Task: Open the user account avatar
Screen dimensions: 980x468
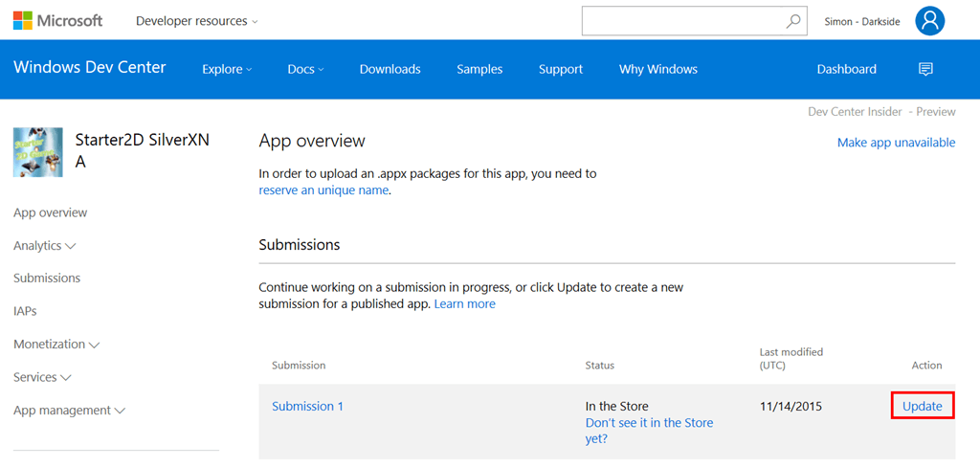Action: pyautogui.click(x=929, y=21)
